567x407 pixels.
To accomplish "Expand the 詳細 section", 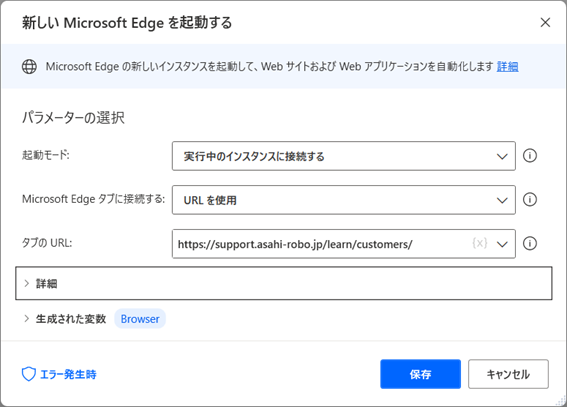I will 284,283.
